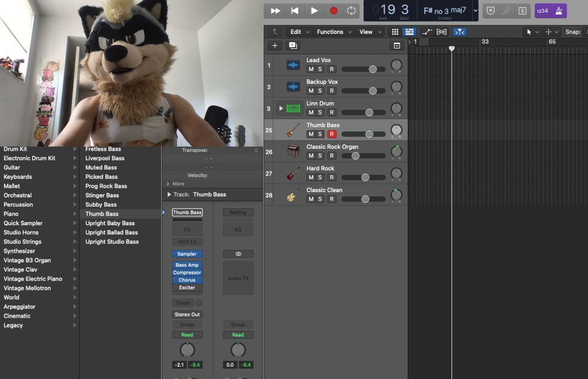The image size is (588, 379).
Task: Expand the Vintage B3 Organ category arrow
Action: click(75, 260)
